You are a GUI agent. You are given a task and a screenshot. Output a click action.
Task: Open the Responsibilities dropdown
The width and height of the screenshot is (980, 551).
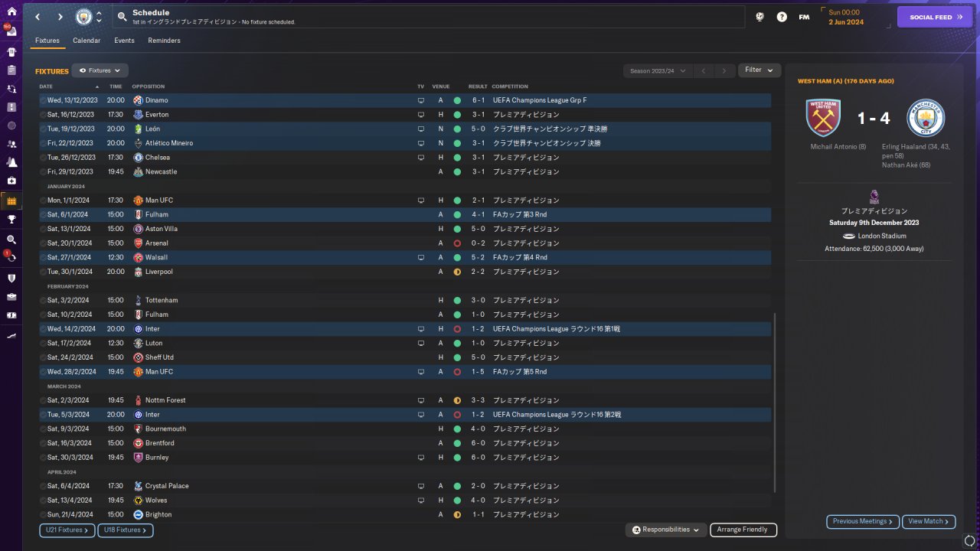(665, 530)
